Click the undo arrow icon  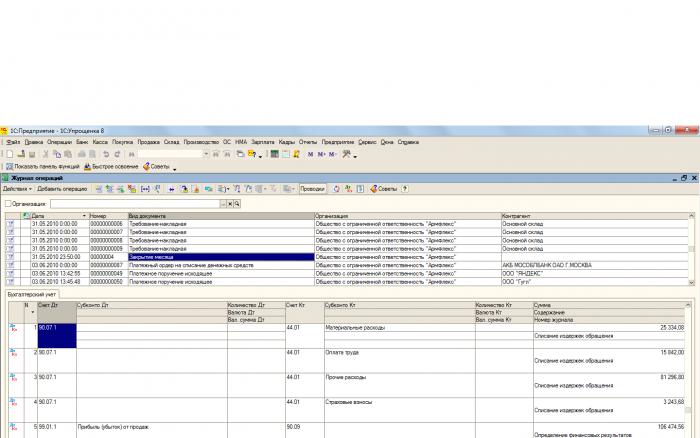tap(106, 154)
